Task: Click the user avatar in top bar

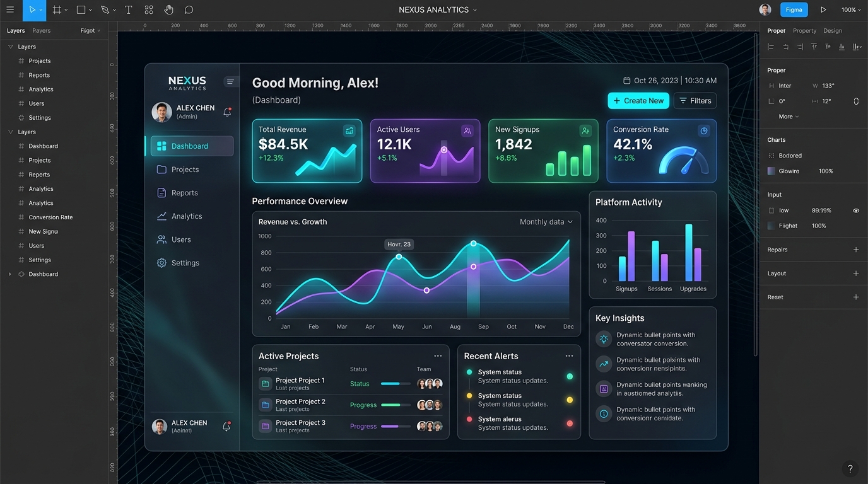Action: (x=765, y=9)
